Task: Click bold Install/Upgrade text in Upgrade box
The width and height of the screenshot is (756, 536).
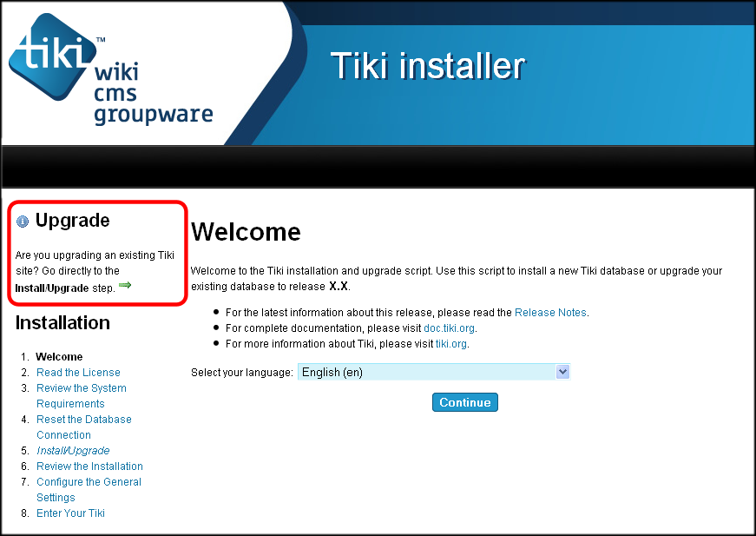Action: 52,288
